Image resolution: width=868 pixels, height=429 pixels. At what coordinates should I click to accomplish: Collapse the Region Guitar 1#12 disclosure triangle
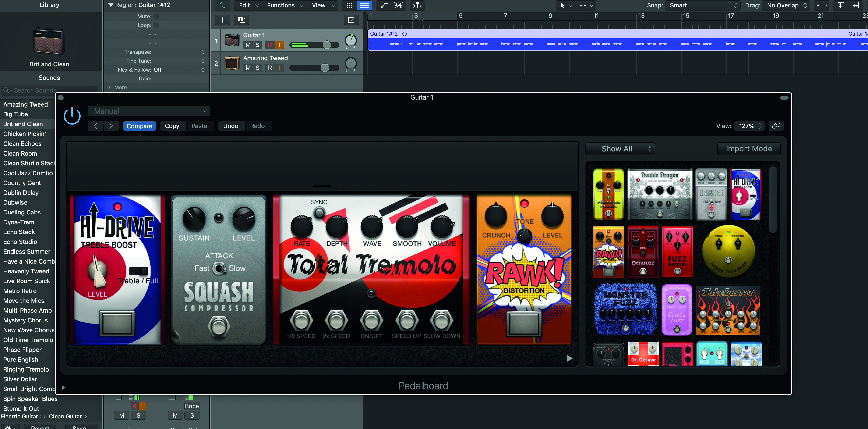coord(110,5)
